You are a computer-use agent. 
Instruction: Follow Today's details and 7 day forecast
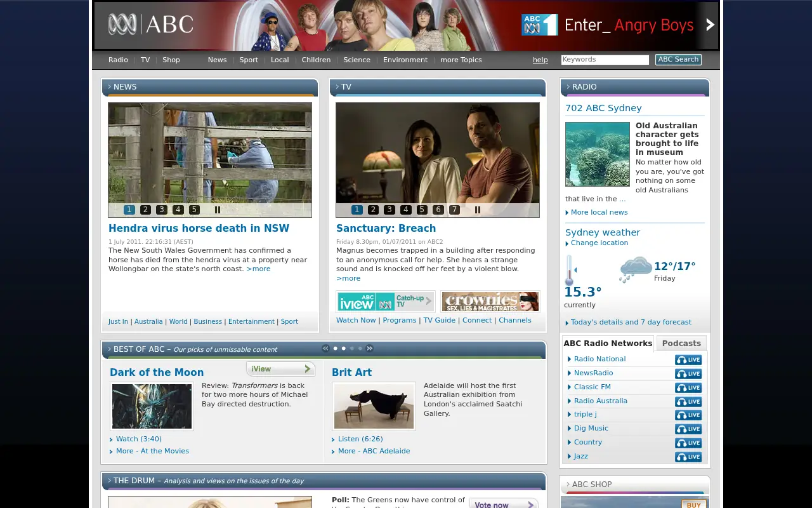tap(631, 323)
